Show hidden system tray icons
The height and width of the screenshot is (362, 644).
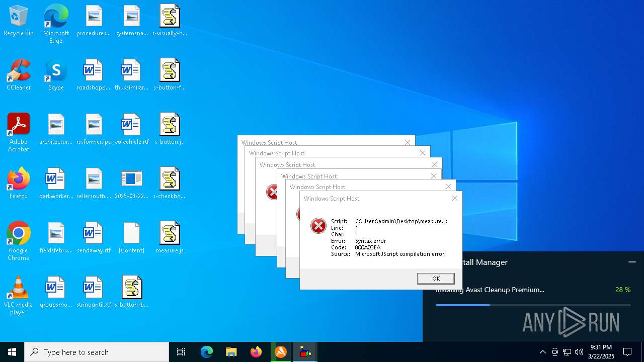pyautogui.click(x=542, y=352)
